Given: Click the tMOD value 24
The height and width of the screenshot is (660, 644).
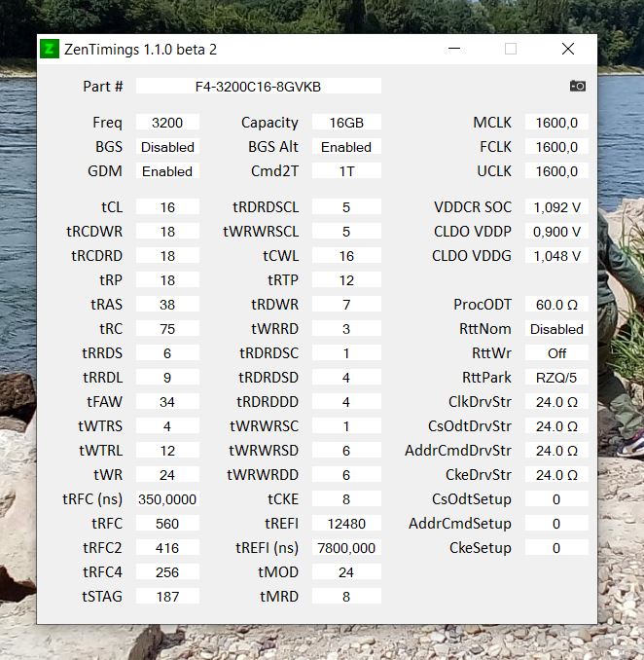Looking at the screenshot, I should click(346, 572).
